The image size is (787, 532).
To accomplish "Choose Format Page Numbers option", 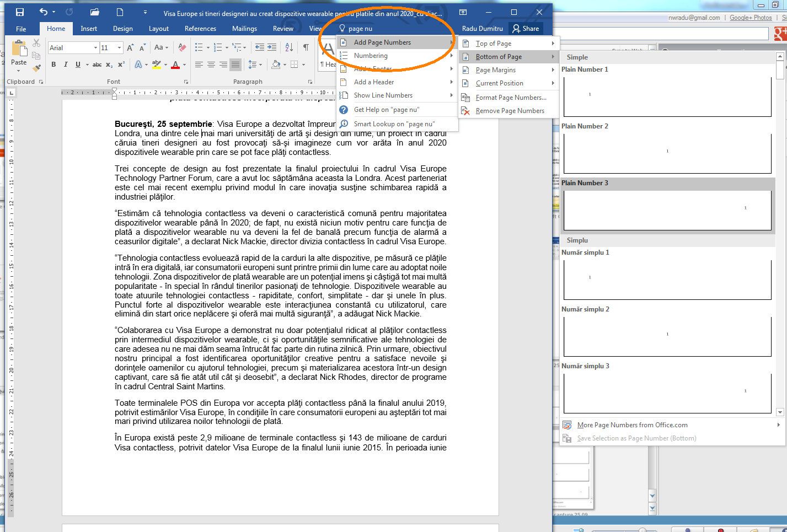I will pos(509,98).
